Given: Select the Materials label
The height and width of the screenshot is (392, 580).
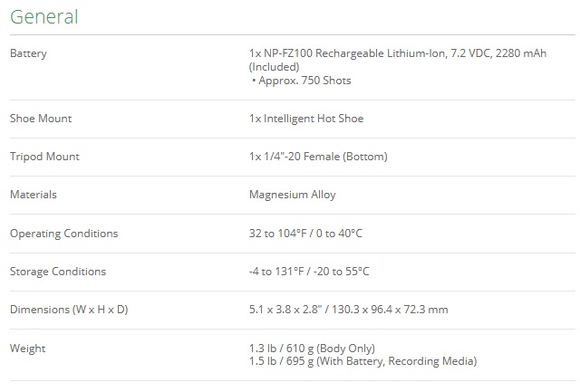Looking at the screenshot, I should click(x=34, y=195).
